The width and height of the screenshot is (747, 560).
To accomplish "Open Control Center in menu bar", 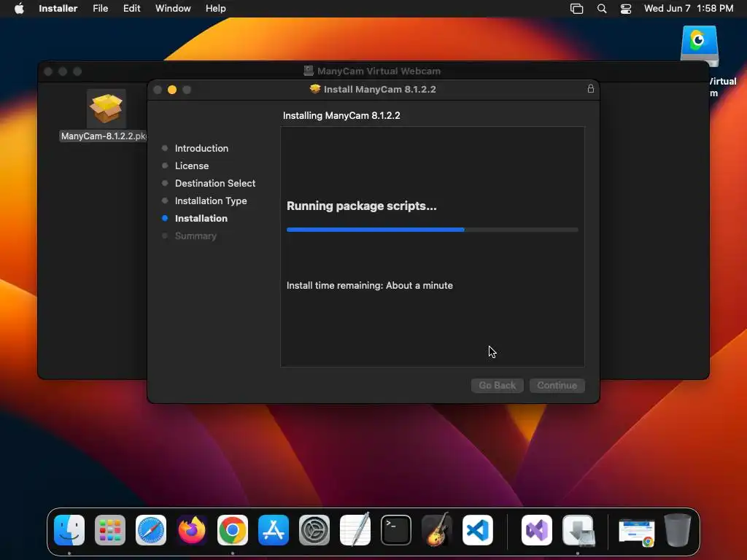I will (625, 9).
